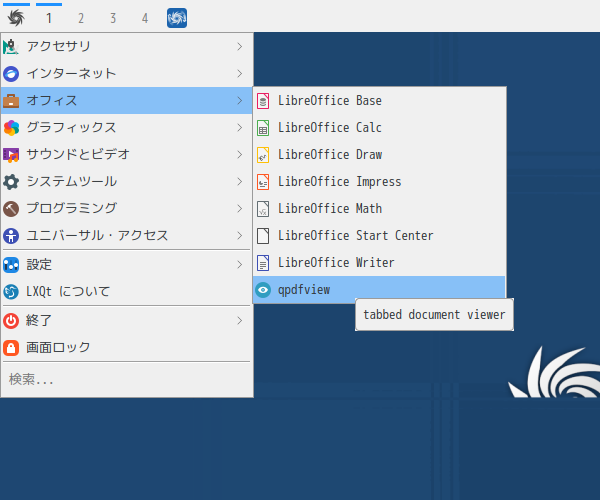Expand the 設定 submenu arrow
This screenshot has width=600, height=500.
coord(240,265)
